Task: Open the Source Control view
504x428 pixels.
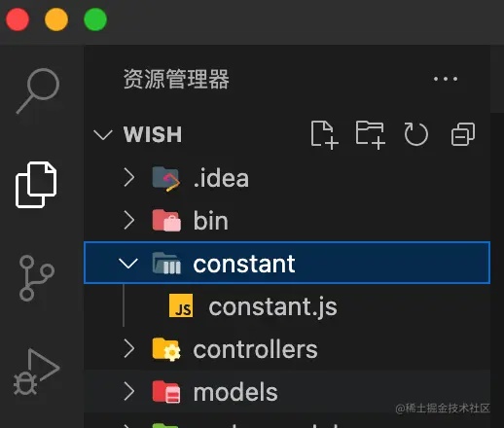Action: 36,278
